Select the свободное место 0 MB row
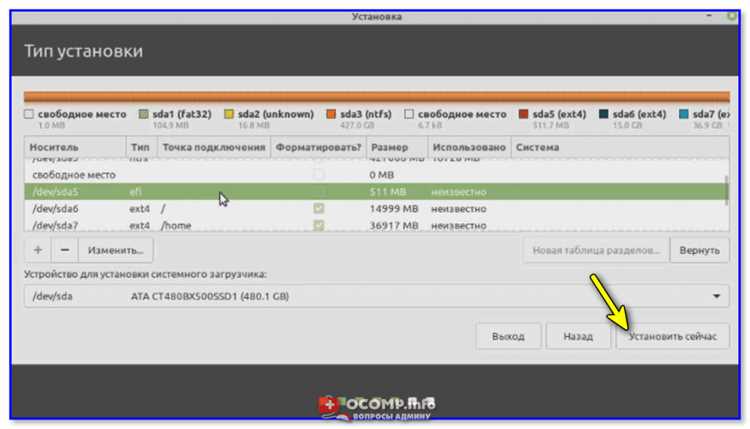Image resolution: width=750 pixels, height=429 pixels. click(375, 175)
